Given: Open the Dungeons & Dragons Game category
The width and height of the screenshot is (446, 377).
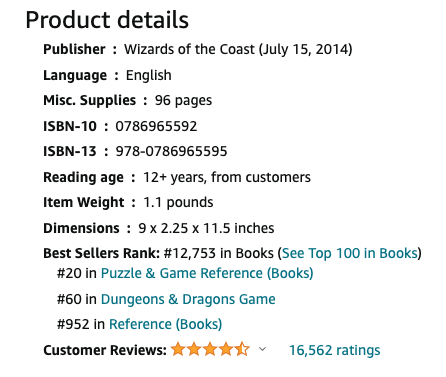Looking at the screenshot, I should [x=188, y=299].
